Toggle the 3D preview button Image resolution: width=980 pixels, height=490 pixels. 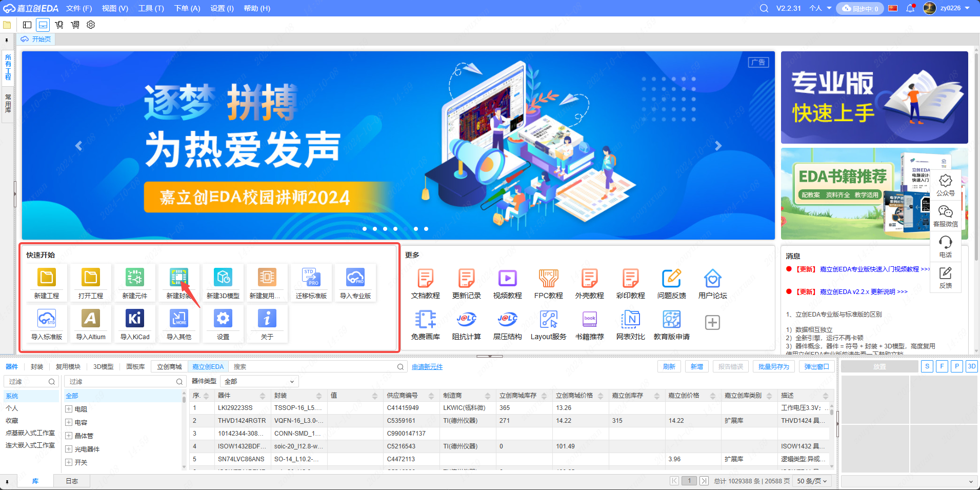(971, 366)
